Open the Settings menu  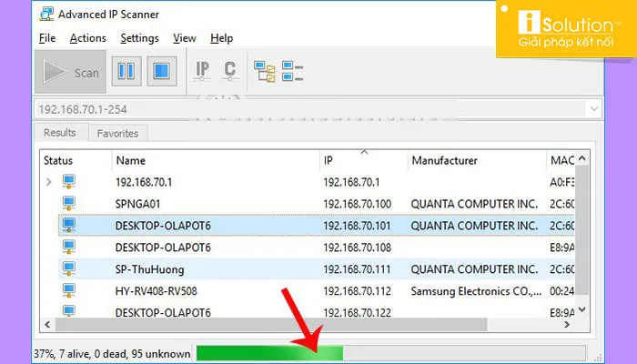pos(139,38)
